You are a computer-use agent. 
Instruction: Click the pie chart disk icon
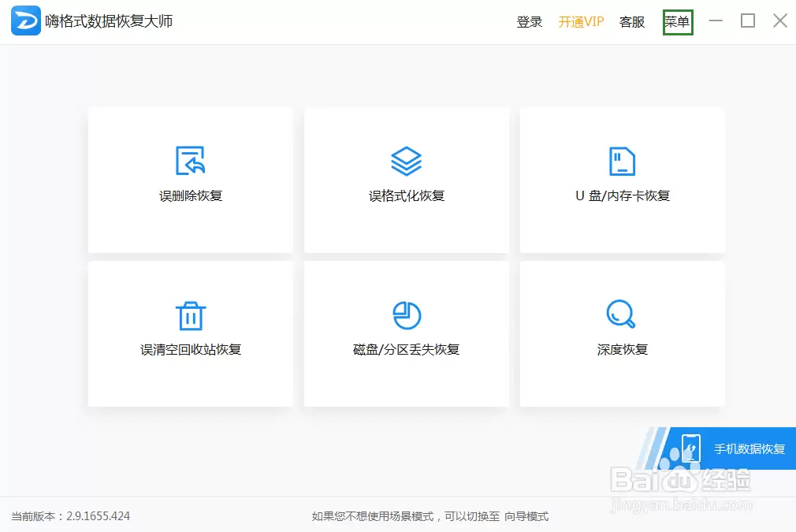point(405,314)
